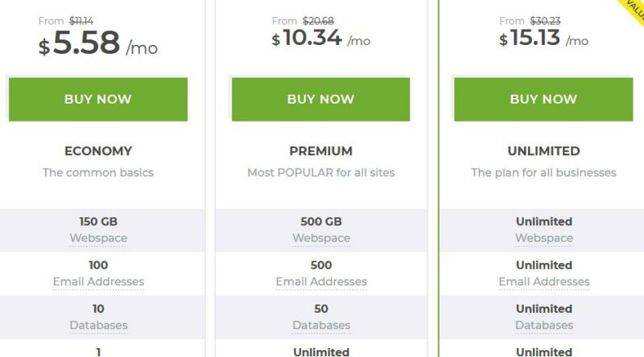
Task: Click the Webspace label under 150 GB
Action: click(98, 238)
